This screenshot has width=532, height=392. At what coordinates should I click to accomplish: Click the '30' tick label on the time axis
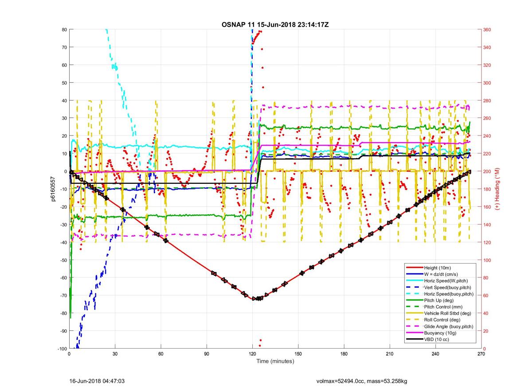point(115,354)
